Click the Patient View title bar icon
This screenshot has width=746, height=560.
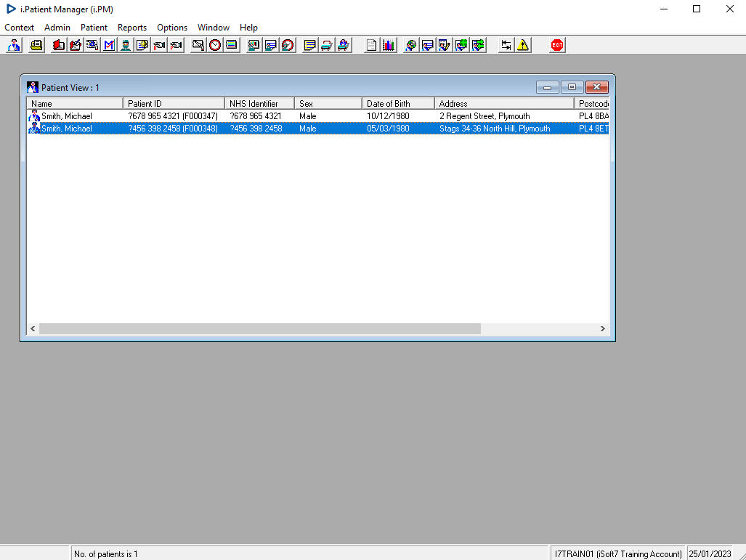tap(33, 88)
